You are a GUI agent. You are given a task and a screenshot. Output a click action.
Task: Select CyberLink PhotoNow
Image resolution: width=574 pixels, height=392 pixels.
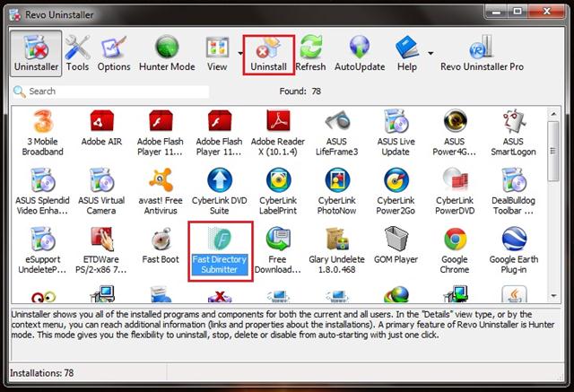[x=337, y=192]
